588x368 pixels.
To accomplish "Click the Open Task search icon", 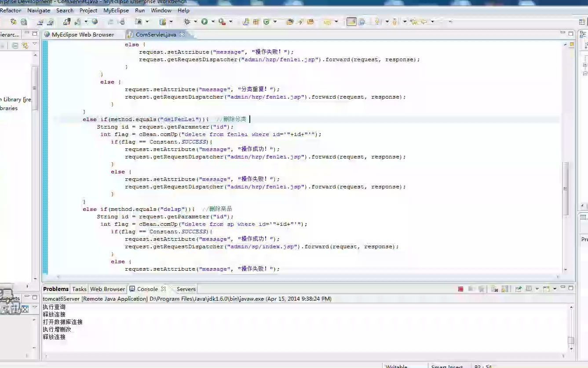I will [300, 22].
